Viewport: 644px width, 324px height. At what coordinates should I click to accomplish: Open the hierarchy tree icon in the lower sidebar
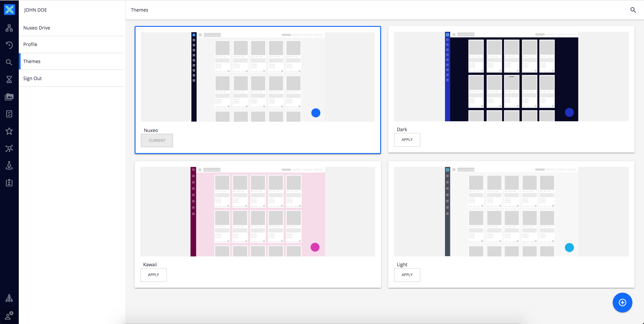(x=9, y=298)
